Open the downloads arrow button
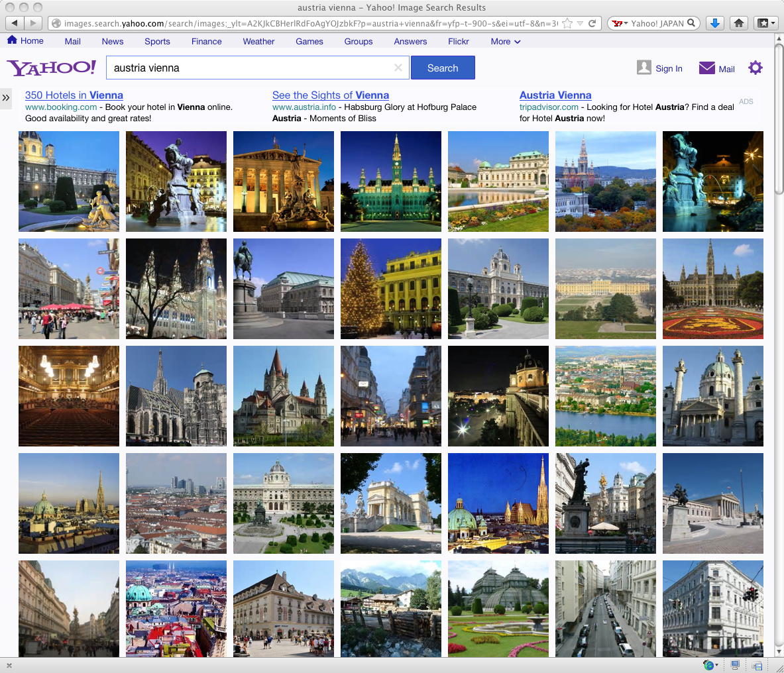The image size is (784, 673). click(x=715, y=23)
